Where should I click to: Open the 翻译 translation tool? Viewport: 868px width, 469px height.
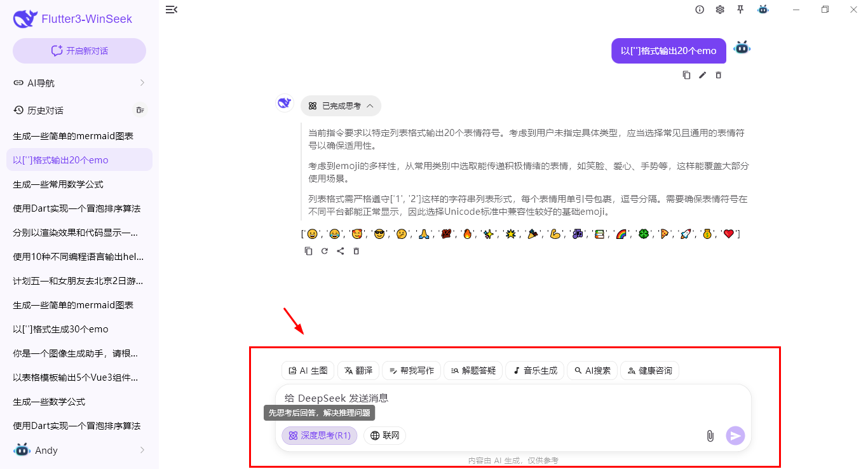358,370
